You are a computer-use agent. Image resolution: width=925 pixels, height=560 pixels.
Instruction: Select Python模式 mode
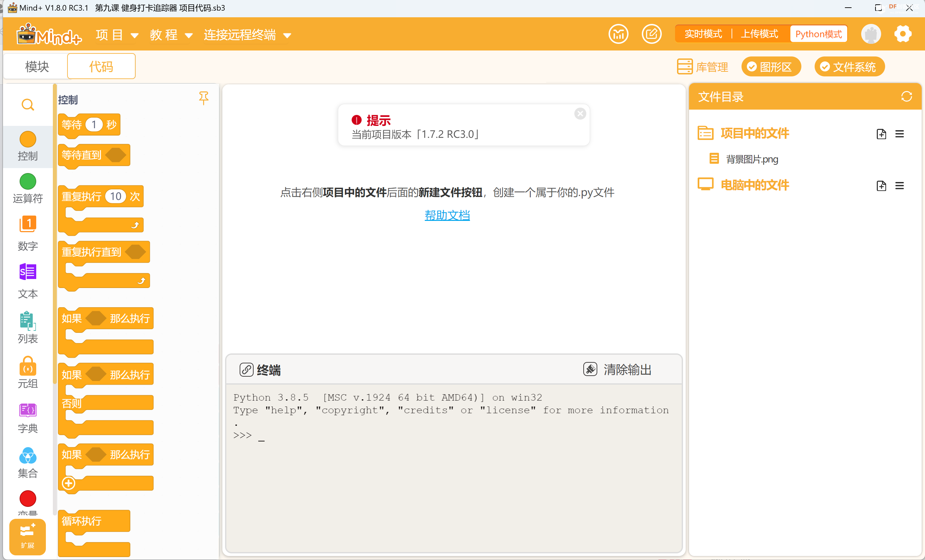(x=818, y=34)
